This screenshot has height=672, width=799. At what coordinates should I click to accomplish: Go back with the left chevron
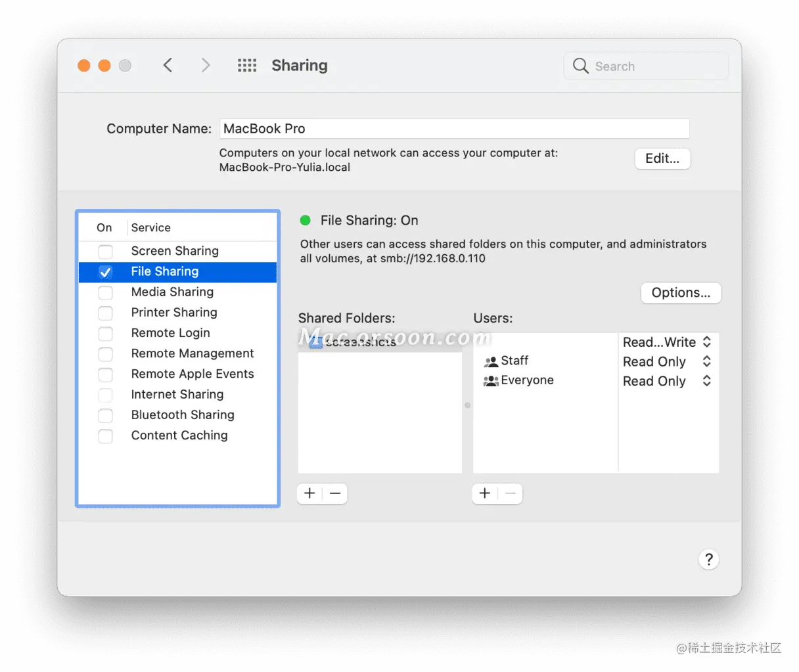pos(168,65)
